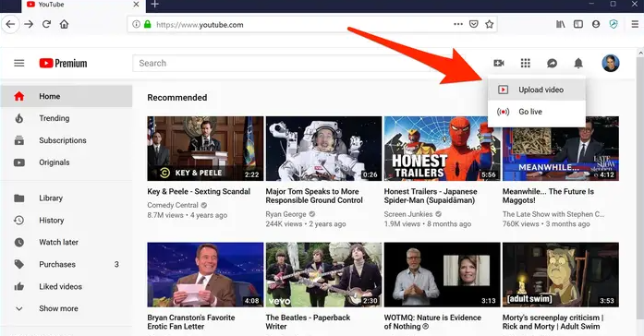Open Key & Peele Sexting Scandal thumbnail
Viewport: 644px width, 336px height.
point(205,149)
